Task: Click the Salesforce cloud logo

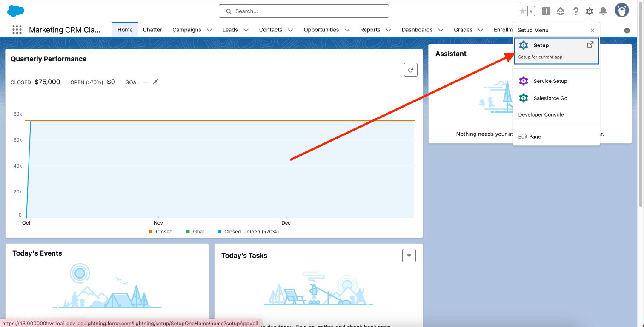Action: [16, 11]
